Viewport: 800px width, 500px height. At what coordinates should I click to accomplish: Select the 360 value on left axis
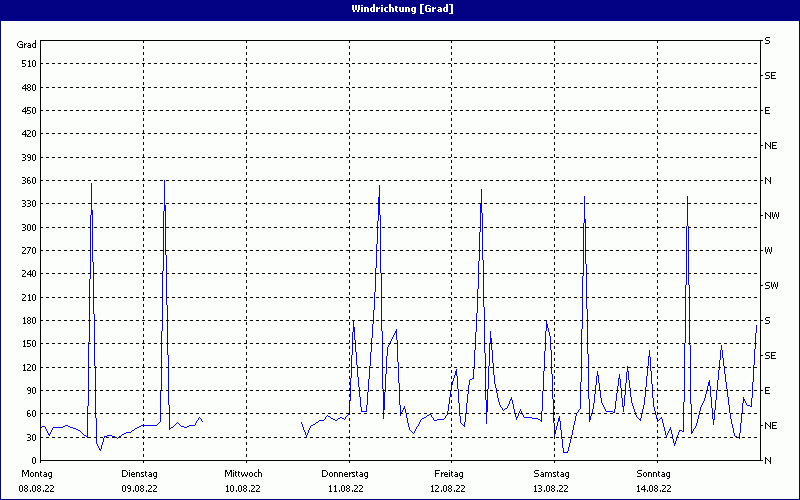(x=27, y=181)
